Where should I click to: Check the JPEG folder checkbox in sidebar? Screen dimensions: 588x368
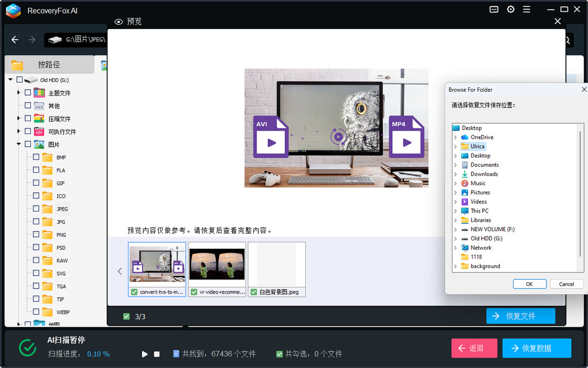[36, 209]
